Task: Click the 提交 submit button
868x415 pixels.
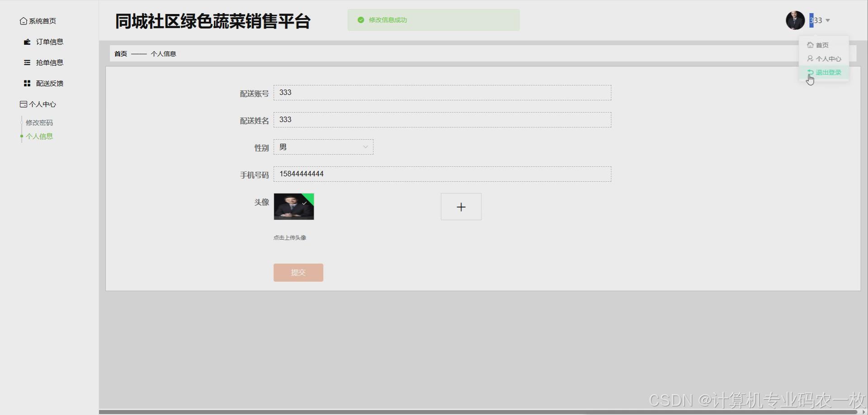Action: click(298, 272)
